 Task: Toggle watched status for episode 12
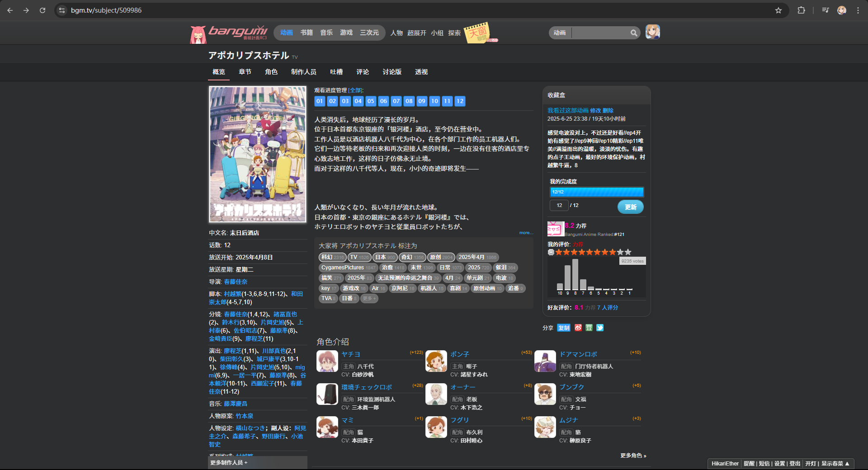point(460,101)
